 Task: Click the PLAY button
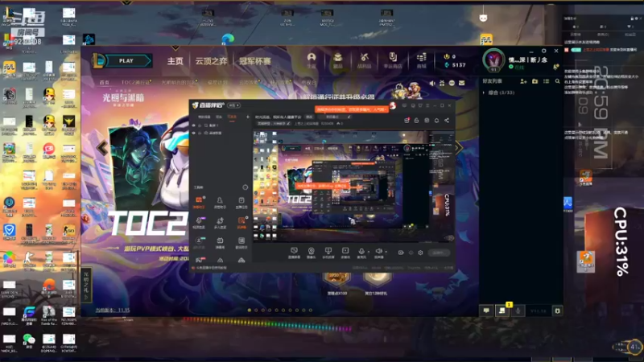click(x=126, y=61)
